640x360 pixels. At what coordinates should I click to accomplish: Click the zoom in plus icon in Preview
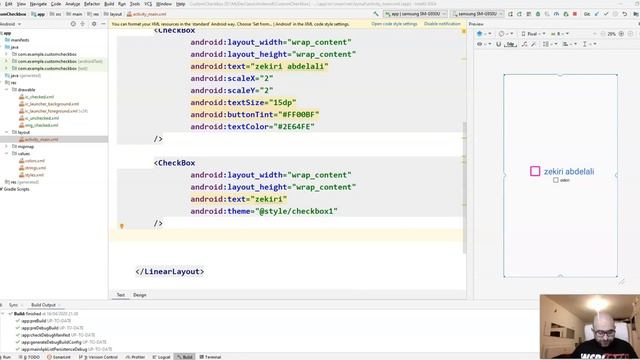[621, 34]
